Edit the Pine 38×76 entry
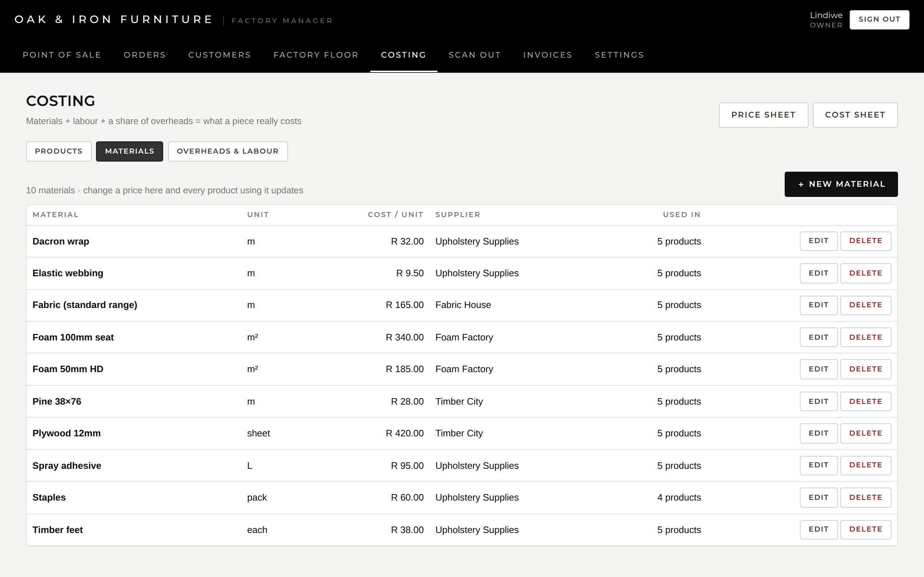Screen dimensions: 924x577 coord(819,401)
